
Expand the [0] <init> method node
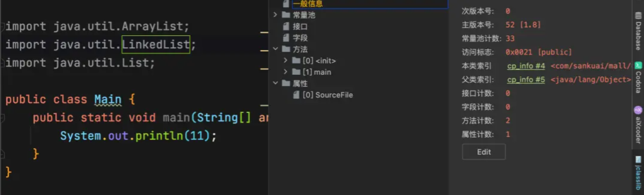[x=285, y=60]
